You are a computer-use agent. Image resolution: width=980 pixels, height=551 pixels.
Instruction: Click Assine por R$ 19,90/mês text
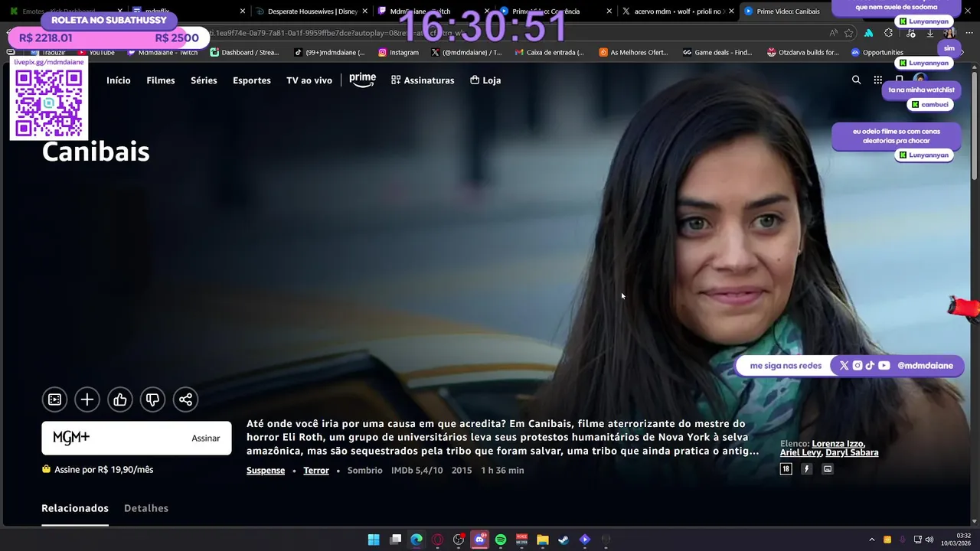coord(103,470)
